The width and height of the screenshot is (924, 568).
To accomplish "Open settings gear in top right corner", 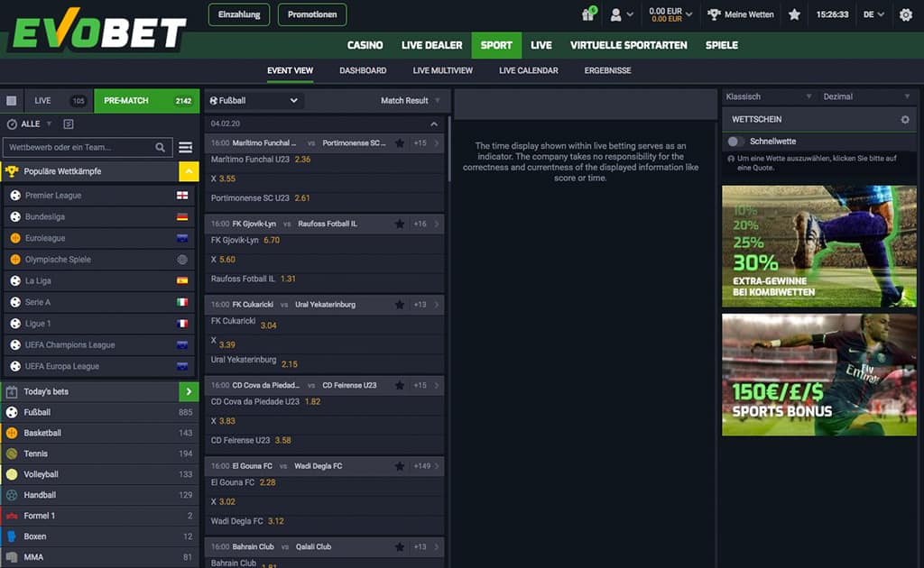I will coord(906,14).
